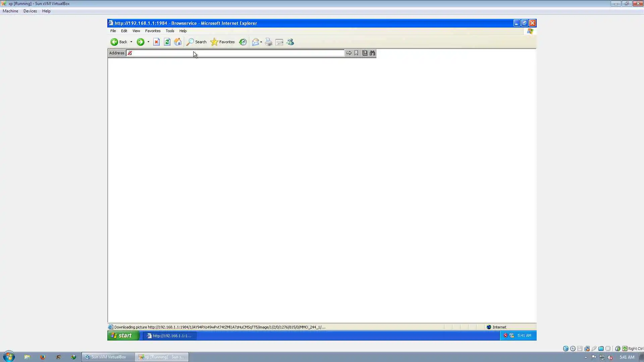Go to the Home page icon
Viewport: 644px width, 362px height.
tap(178, 42)
